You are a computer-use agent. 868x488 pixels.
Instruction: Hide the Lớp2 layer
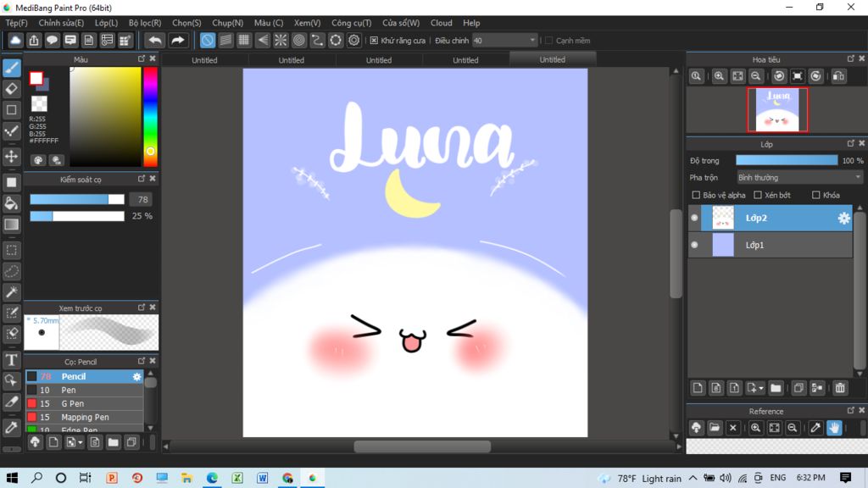pos(695,218)
